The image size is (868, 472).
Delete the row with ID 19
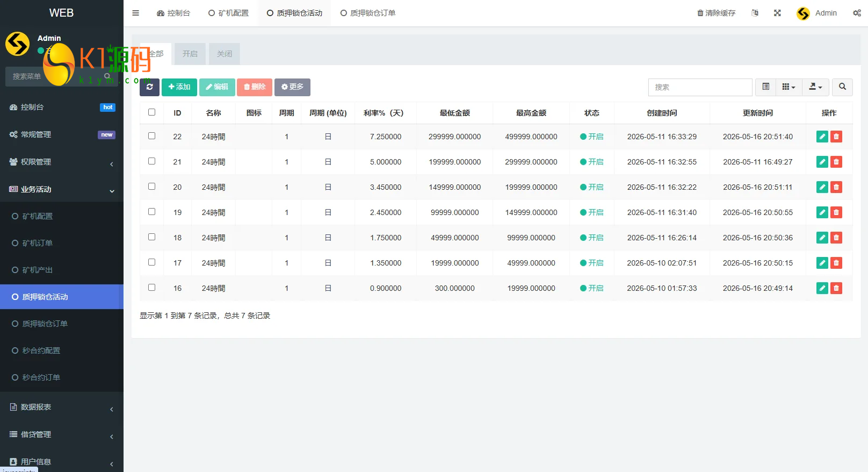[836, 212]
